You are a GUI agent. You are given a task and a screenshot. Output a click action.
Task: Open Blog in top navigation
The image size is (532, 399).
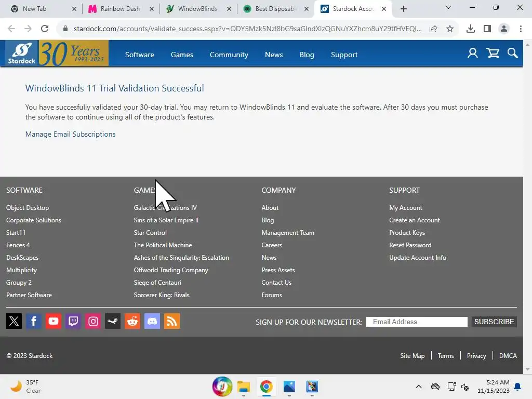307,55
